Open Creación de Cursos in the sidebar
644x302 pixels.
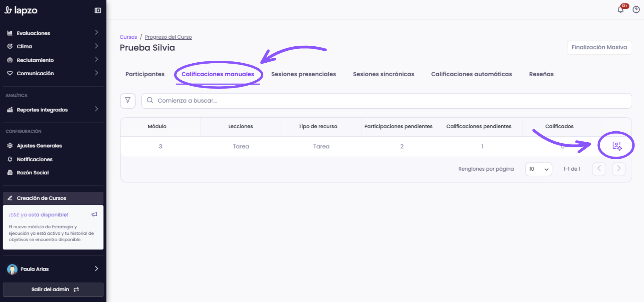(53, 198)
